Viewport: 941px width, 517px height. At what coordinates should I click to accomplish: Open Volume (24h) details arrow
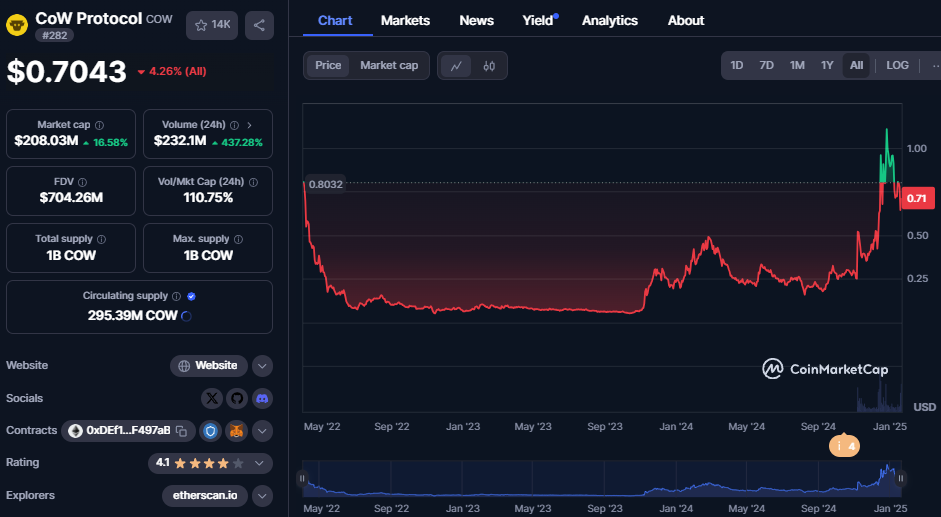(249, 125)
